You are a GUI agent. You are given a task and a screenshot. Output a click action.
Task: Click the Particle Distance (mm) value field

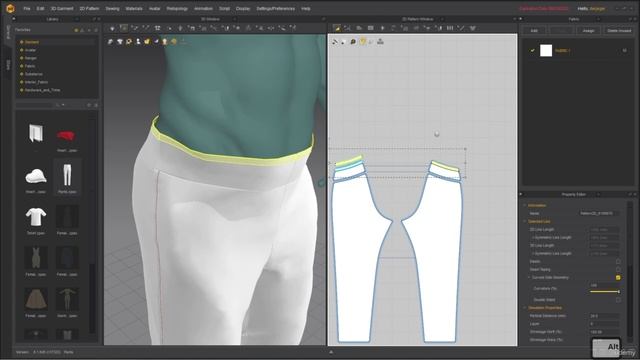click(604, 316)
